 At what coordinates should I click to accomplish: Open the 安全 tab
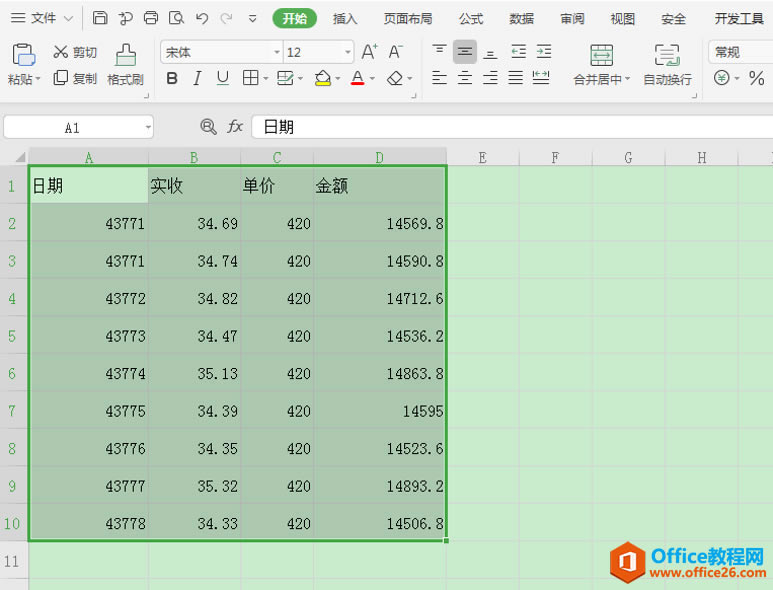tap(673, 19)
